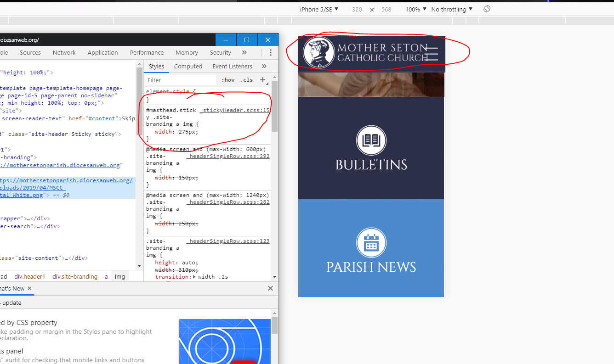614x364 pixels.
Task: Expand the transition property triangle
Action: (194, 277)
